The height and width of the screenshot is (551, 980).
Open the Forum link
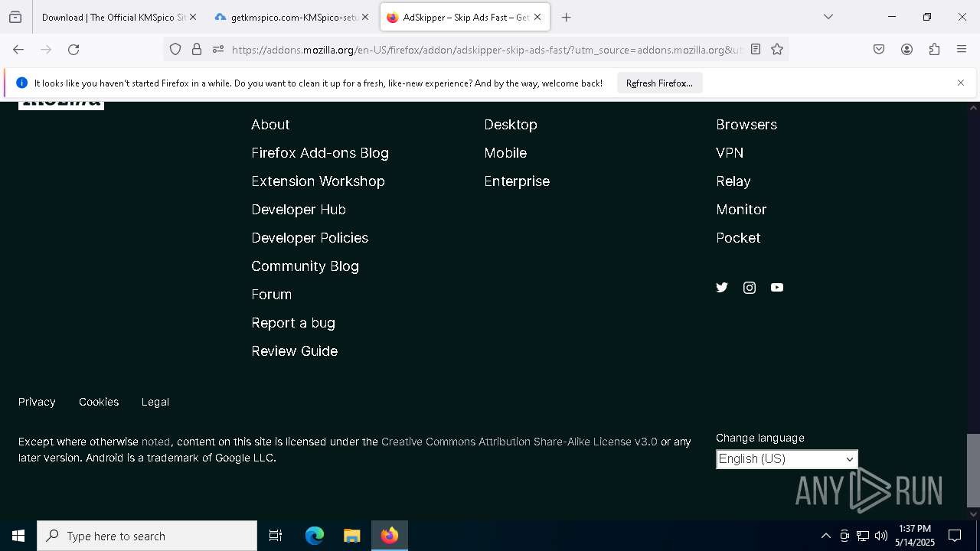[271, 295]
